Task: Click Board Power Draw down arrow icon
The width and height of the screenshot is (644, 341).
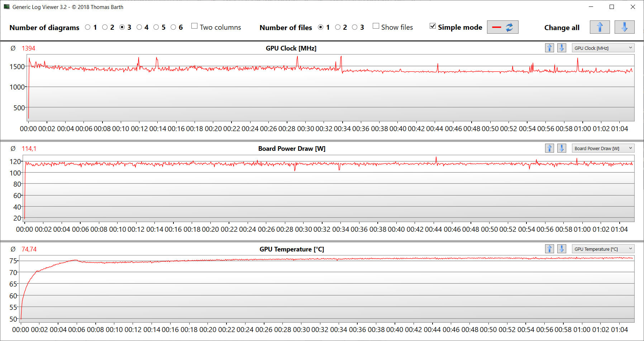Action: [562, 148]
